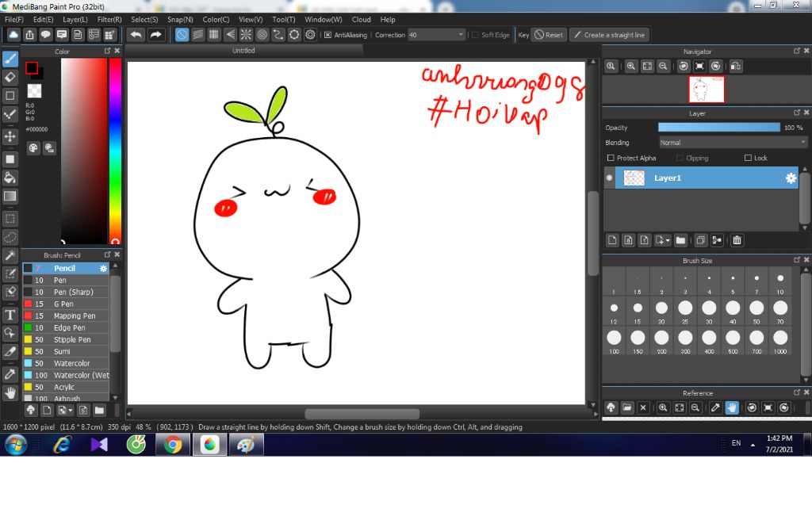Image resolution: width=812 pixels, height=524 pixels.
Task: Click the Redo arrow
Action: point(155,35)
